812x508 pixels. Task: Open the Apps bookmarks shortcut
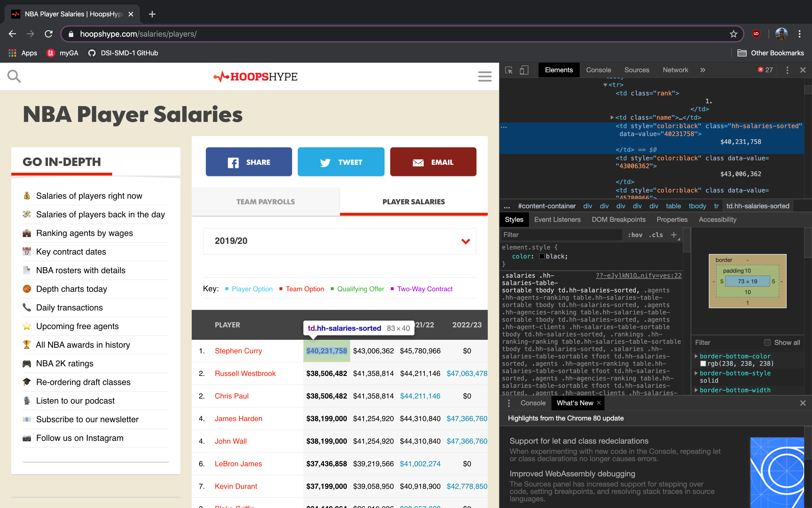pyautogui.click(x=23, y=53)
